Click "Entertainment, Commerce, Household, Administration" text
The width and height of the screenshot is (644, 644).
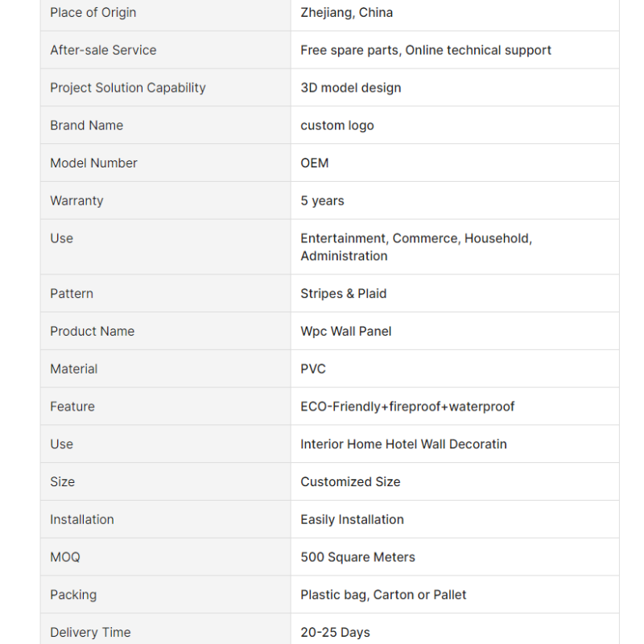[415, 247]
